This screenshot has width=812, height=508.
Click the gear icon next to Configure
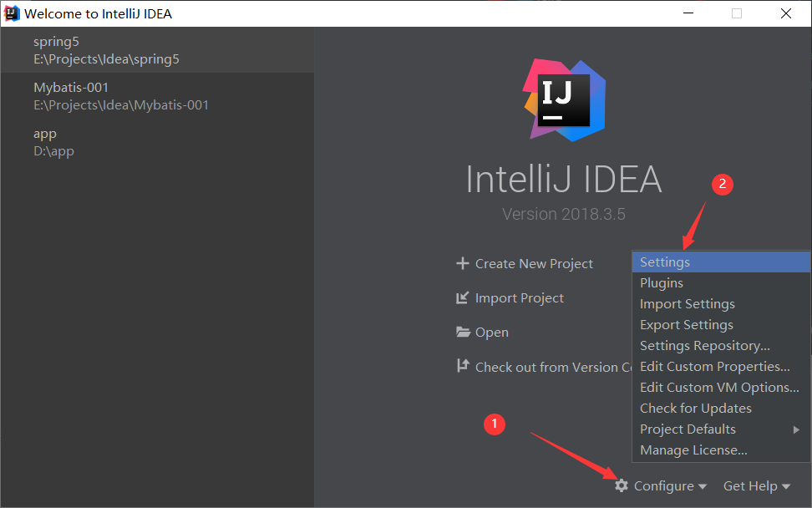[x=622, y=485]
